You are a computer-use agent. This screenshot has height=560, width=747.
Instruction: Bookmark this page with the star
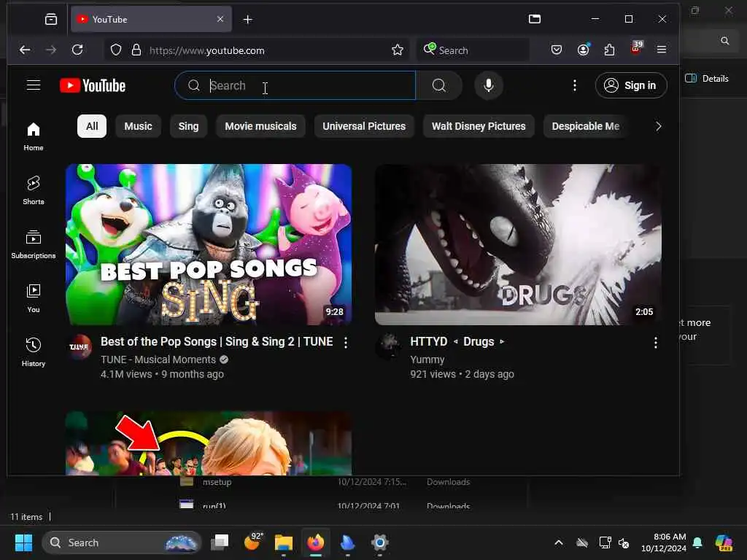[x=398, y=50]
